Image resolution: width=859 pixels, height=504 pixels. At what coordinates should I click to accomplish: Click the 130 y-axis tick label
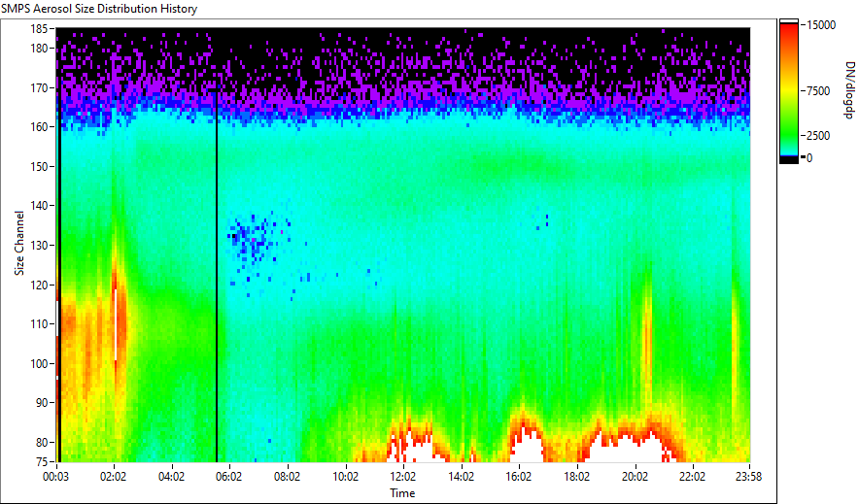coord(38,245)
